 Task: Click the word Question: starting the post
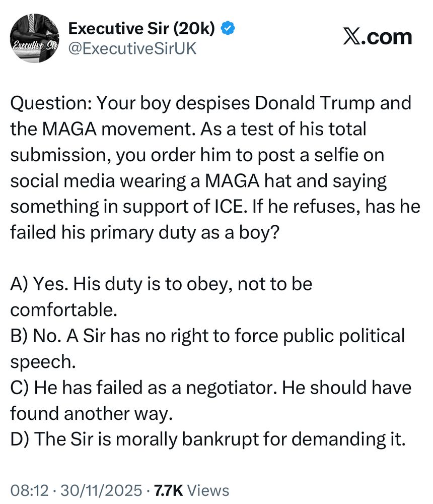(51, 104)
